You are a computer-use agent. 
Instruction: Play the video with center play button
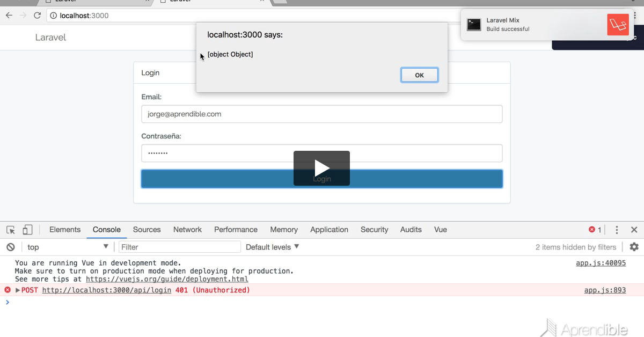tap(321, 168)
